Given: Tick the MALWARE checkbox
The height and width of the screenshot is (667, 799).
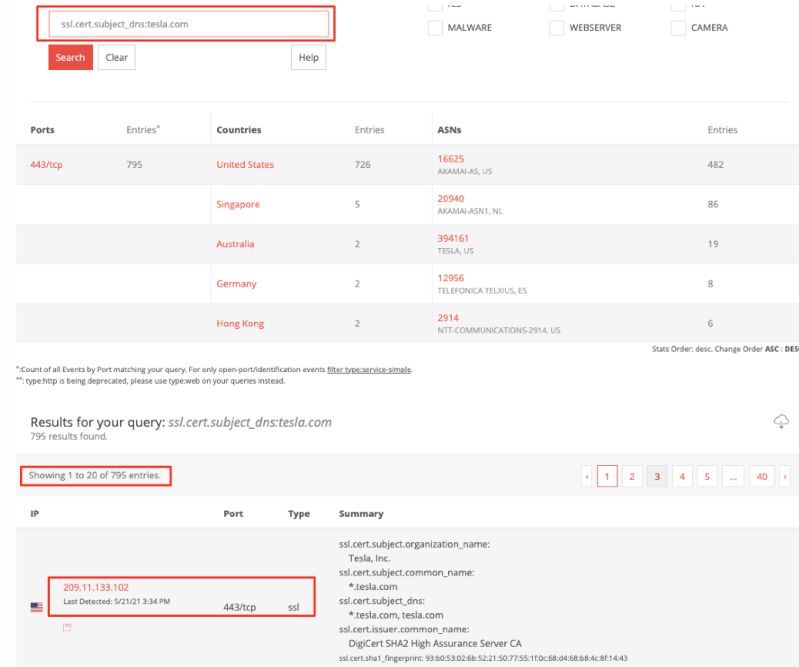Looking at the screenshot, I should 435,28.
